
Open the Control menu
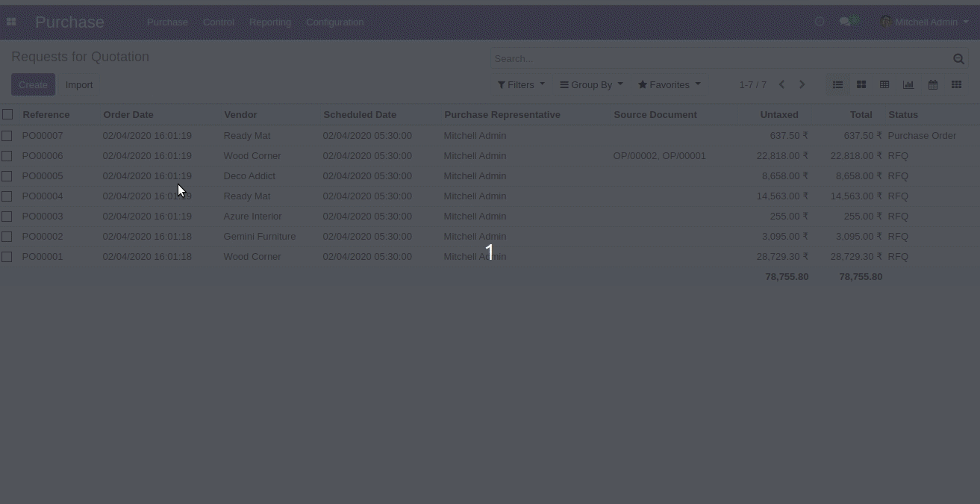click(x=219, y=22)
